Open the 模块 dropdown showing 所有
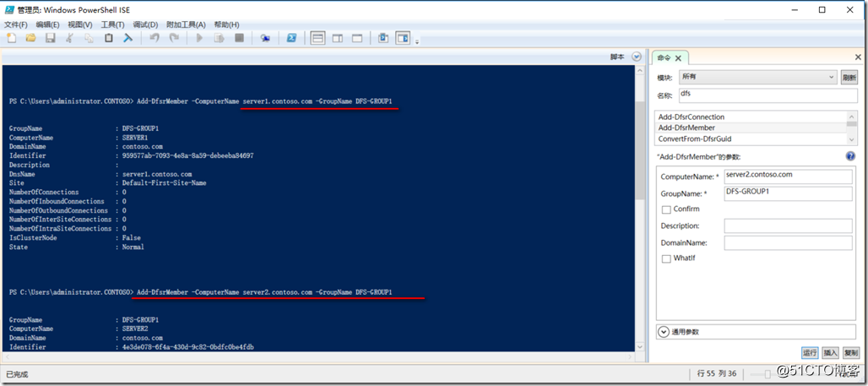 pos(758,77)
